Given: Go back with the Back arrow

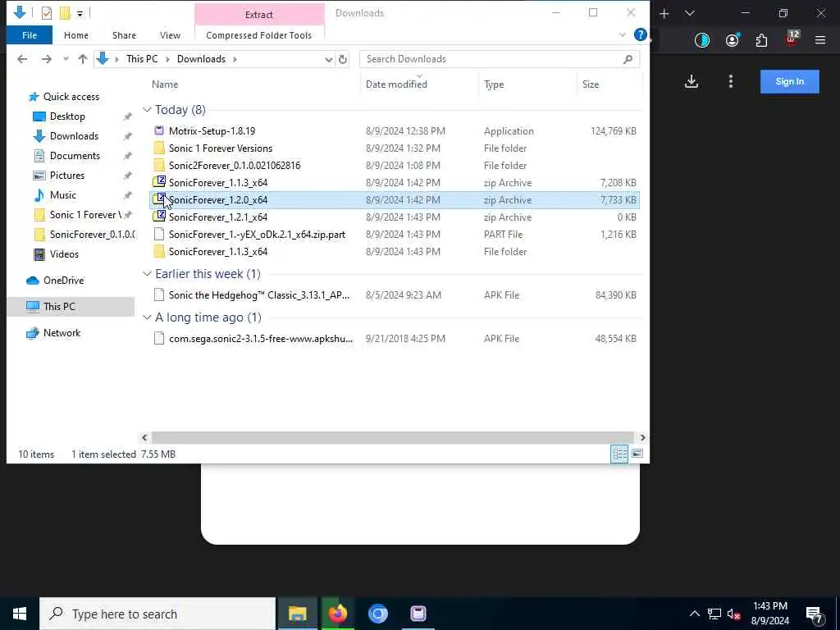Looking at the screenshot, I should (22, 59).
